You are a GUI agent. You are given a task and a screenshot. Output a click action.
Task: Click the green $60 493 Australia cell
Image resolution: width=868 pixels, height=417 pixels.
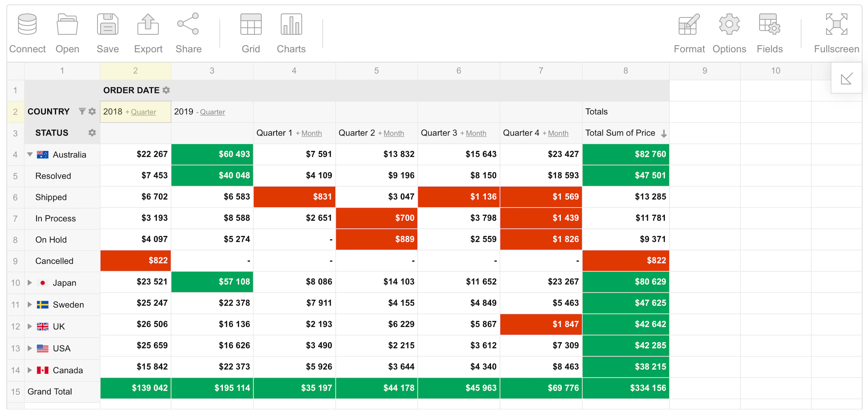point(212,154)
